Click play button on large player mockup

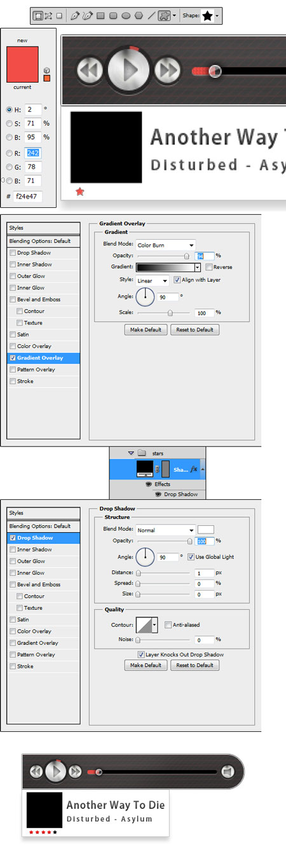click(128, 69)
